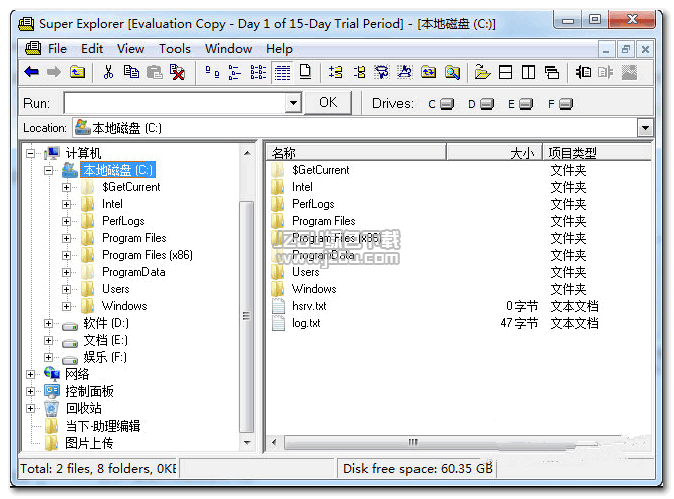674x499 pixels.
Task: Switch to small icons view
Action: (x=235, y=72)
